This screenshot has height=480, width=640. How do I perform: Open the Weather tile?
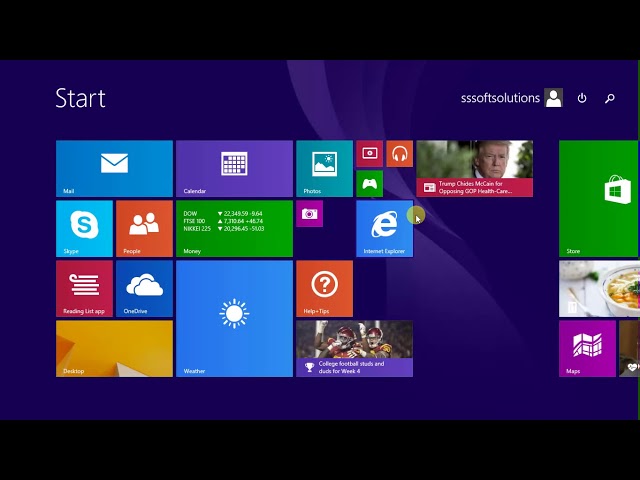(x=234, y=319)
